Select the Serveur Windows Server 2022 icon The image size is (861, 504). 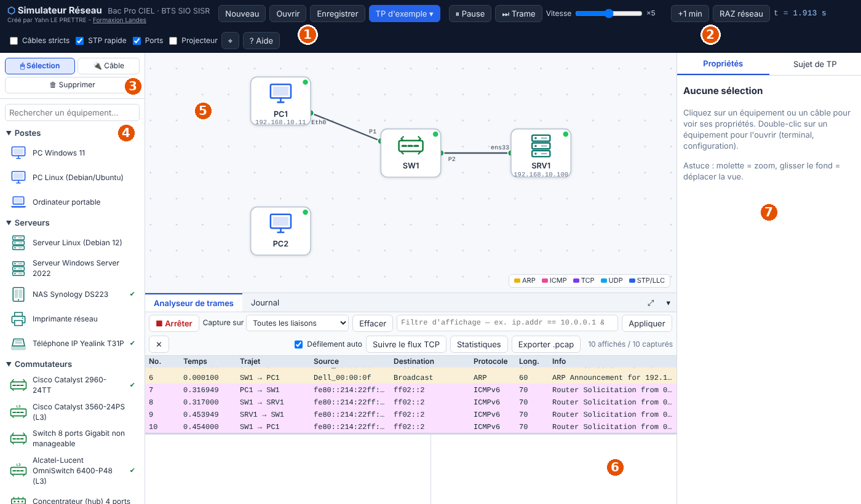tap(18, 269)
